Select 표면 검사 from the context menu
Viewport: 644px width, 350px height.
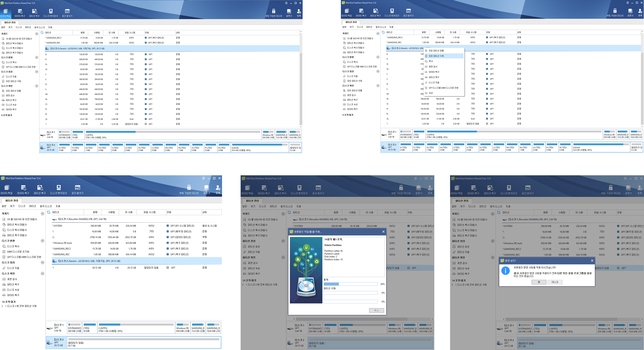click(433, 67)
